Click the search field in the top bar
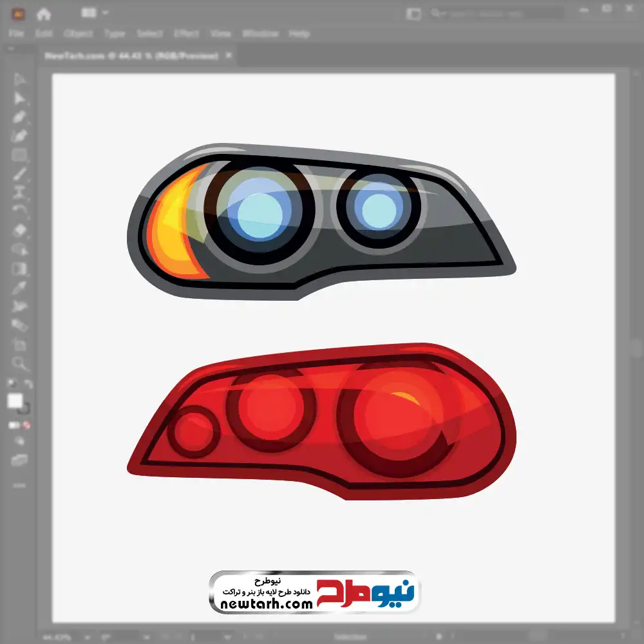The image size is (644, 644). [x=496, y=13]
